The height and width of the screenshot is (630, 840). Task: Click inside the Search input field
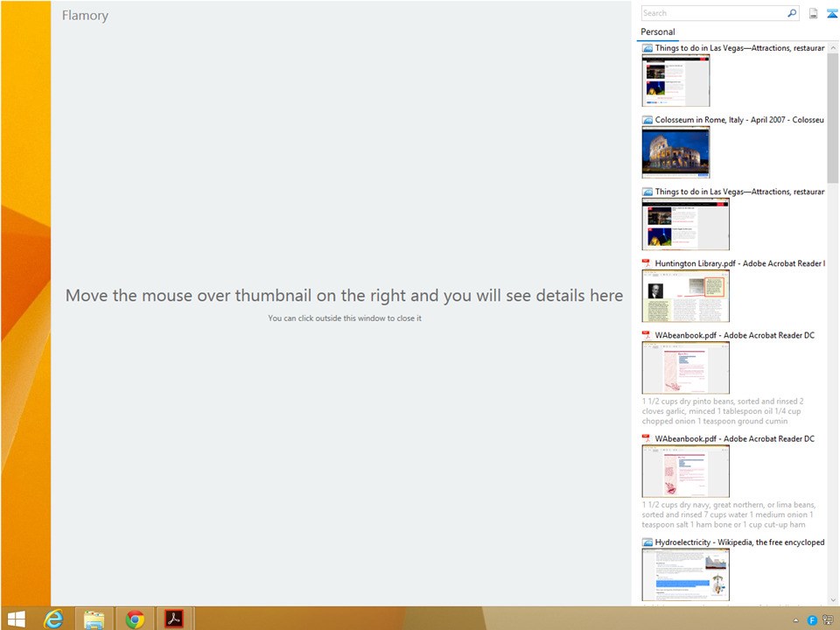point(713,13)
